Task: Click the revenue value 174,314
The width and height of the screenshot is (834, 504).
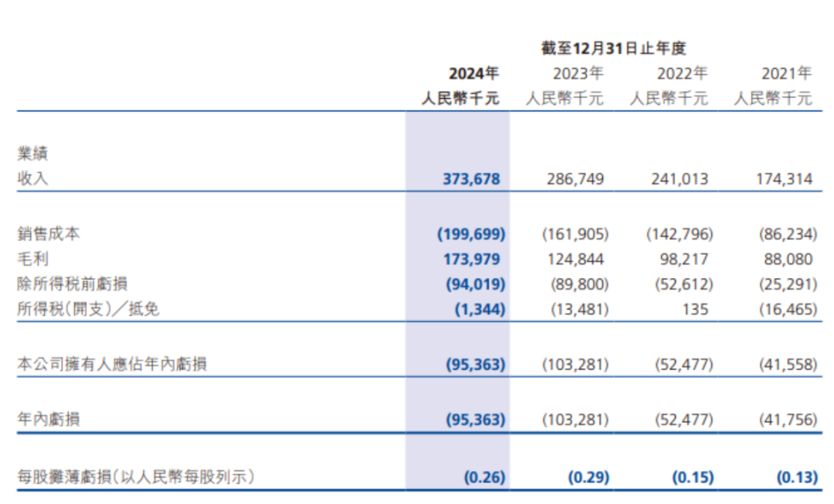Action: 785,179
